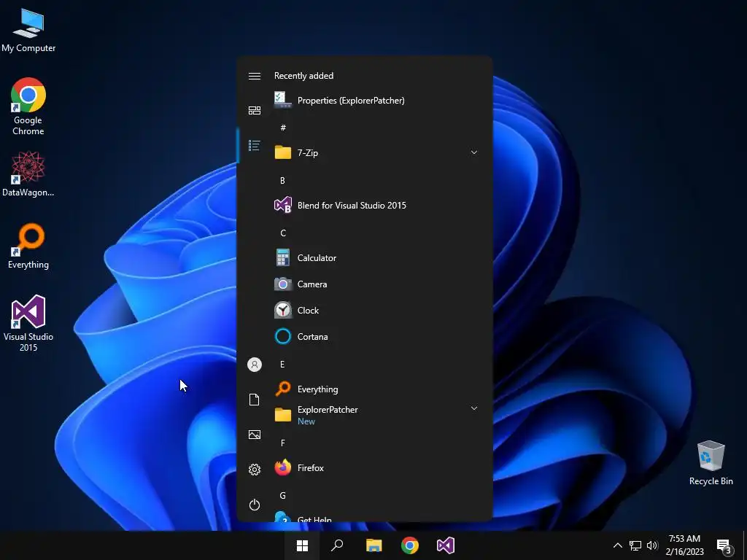Image resolution: width=747 pixels, height=560 pixels.
Task: Select Visual Studio 2015 desktop shortcut
Action: 28,323
